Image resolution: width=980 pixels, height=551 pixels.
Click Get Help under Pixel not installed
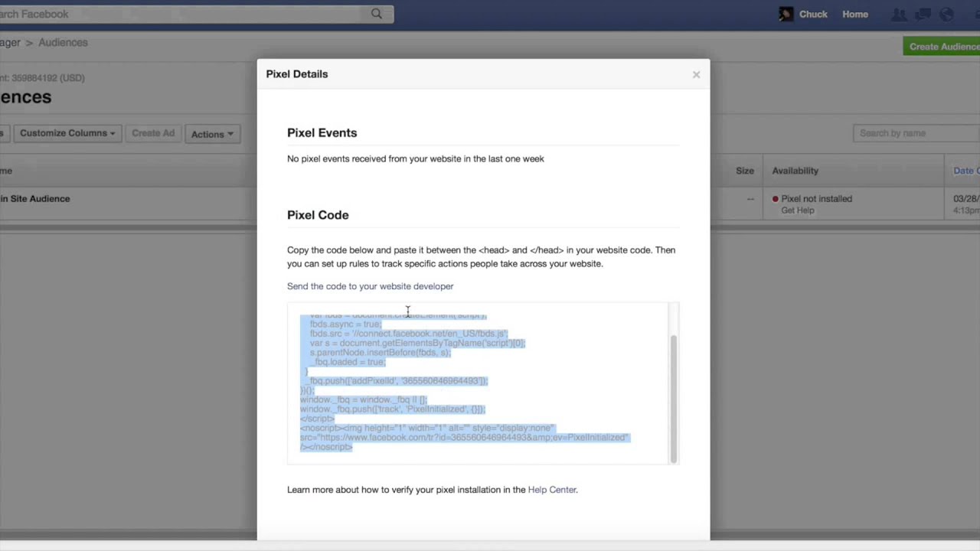tap(798, 210)
